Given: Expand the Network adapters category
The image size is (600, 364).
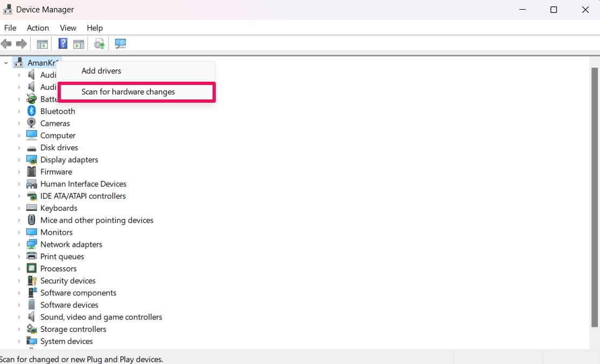Looking at the screenshot, I should [x=19, y=244].
